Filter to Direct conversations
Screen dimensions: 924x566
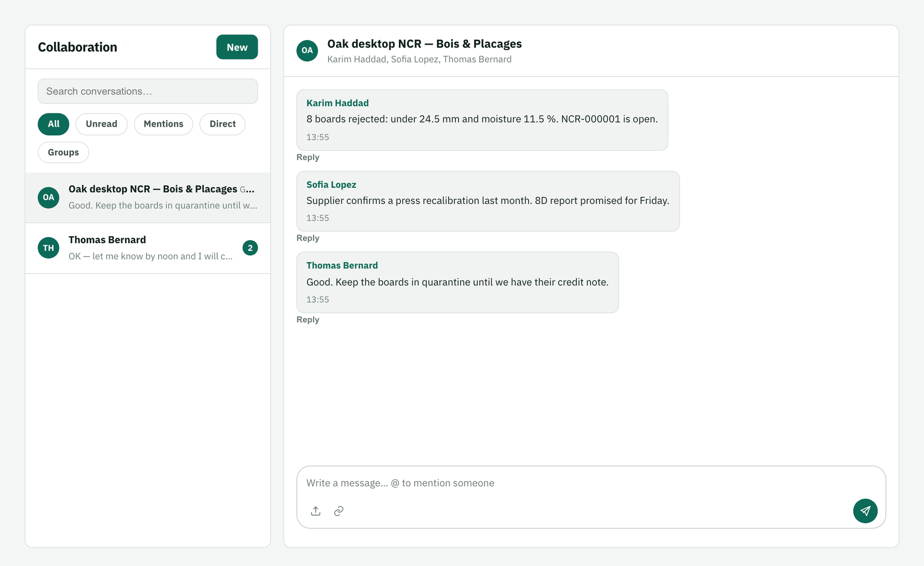tap(222, 124)
